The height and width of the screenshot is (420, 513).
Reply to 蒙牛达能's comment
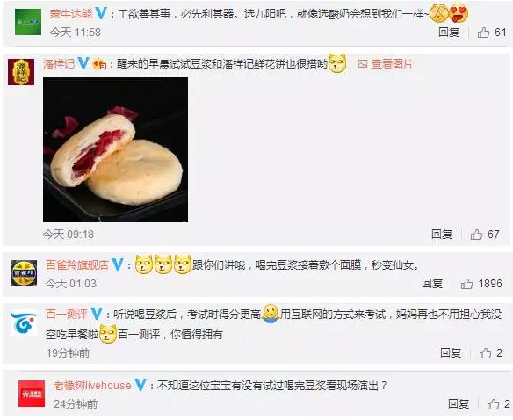pyautogui.click(x=449, y=33)
